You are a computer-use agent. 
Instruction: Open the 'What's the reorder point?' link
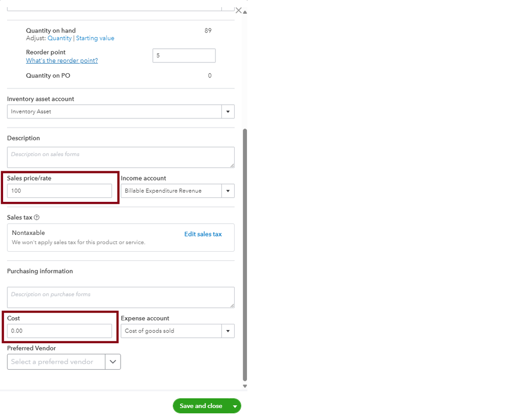pos(62,61)
